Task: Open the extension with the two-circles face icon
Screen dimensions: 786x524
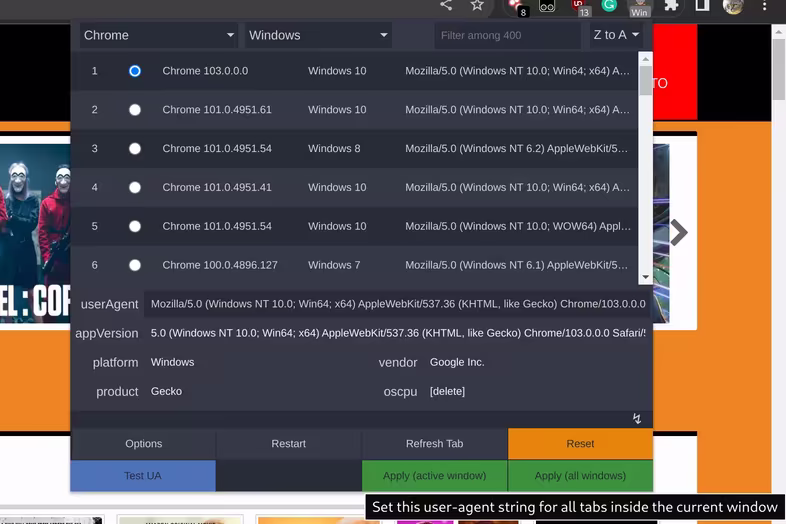Action: [x=547, y=7]
